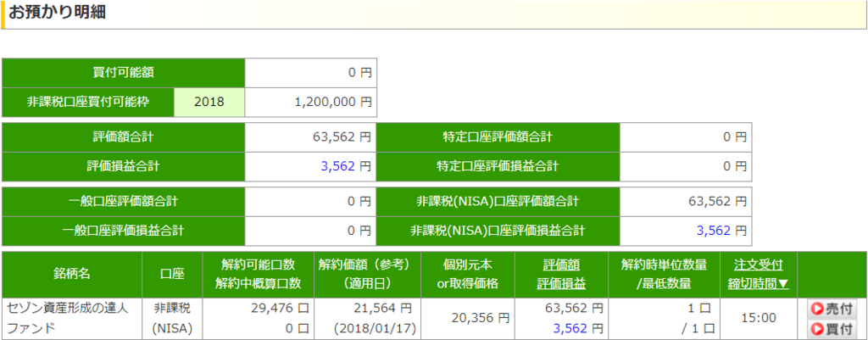
Task: Click the 口座 column header
Action: (173, 274)
